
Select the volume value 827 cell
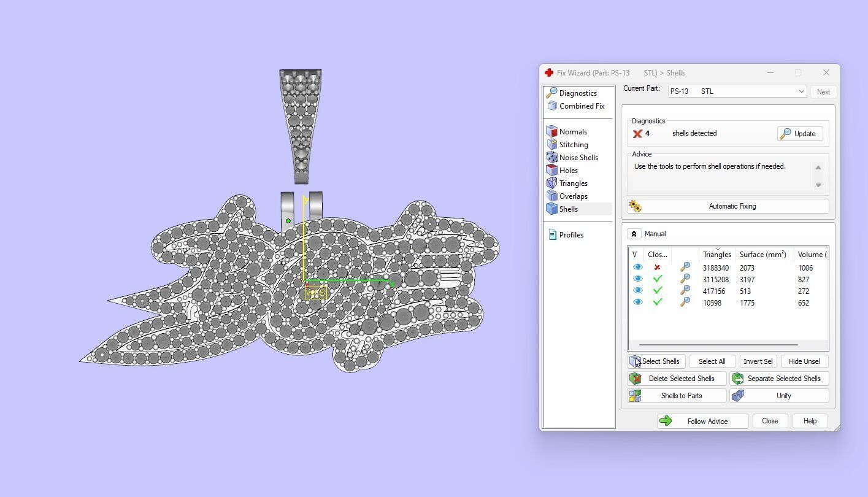(x=804, y=280)
